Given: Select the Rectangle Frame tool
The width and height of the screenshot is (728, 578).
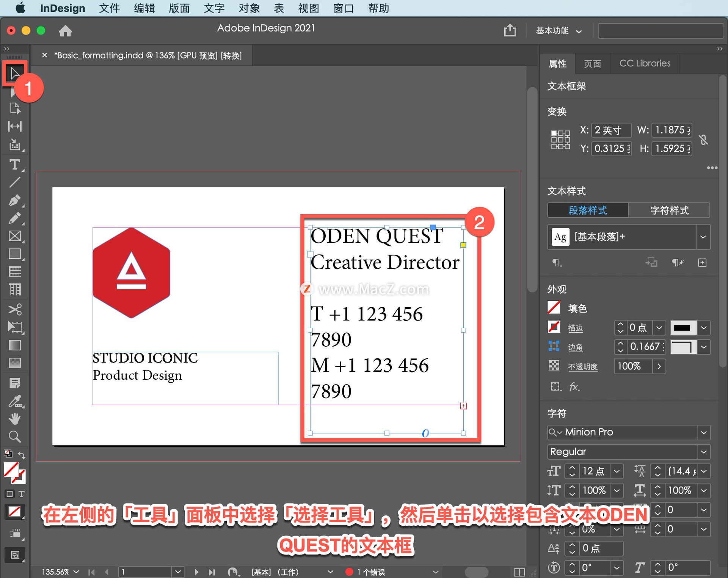Looking at the screenshot, I should click(x=15, y=236).
